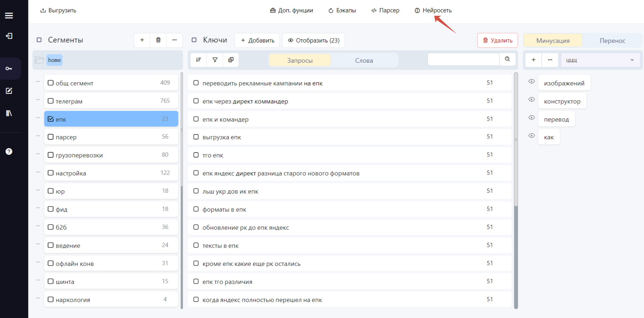Add a new segment with the plus icon
Image resolution: width=644 pixels, height=318 pixels.
pyautogui.click(x=142, y=40)
